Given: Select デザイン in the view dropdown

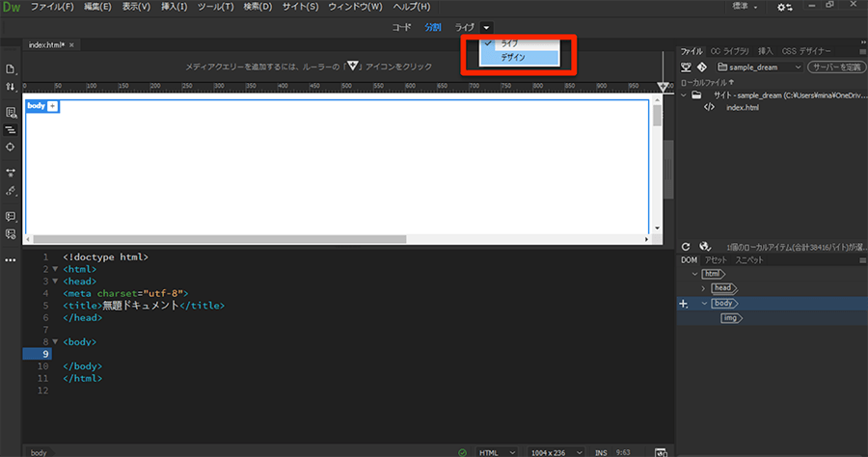Looking at the screenshot, I should coord(519,58).
